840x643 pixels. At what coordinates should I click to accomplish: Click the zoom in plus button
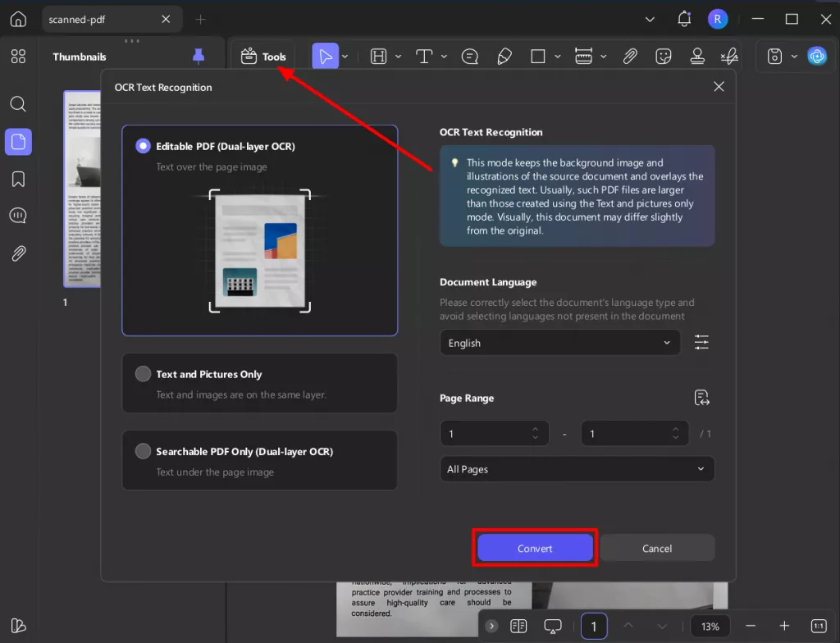click(x=784, y=626)
